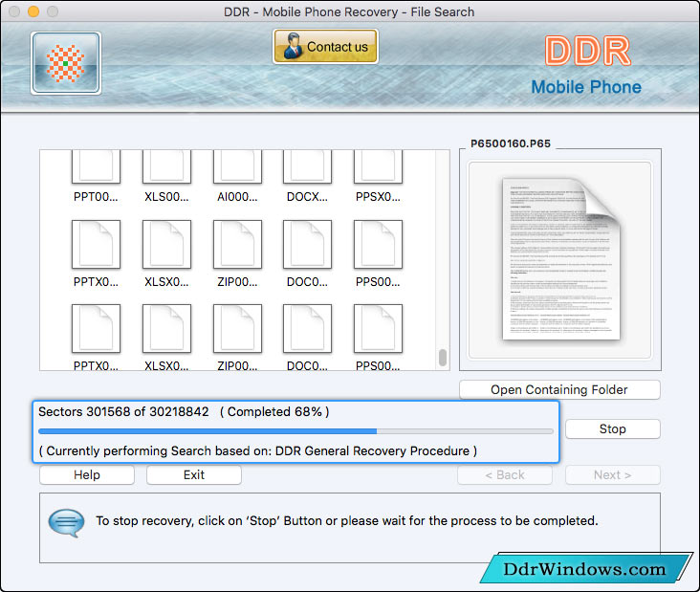Select the bottom-row PPTX0... file icon
Viewport: 700px width, 592px height.
click(x=96, y=329)
